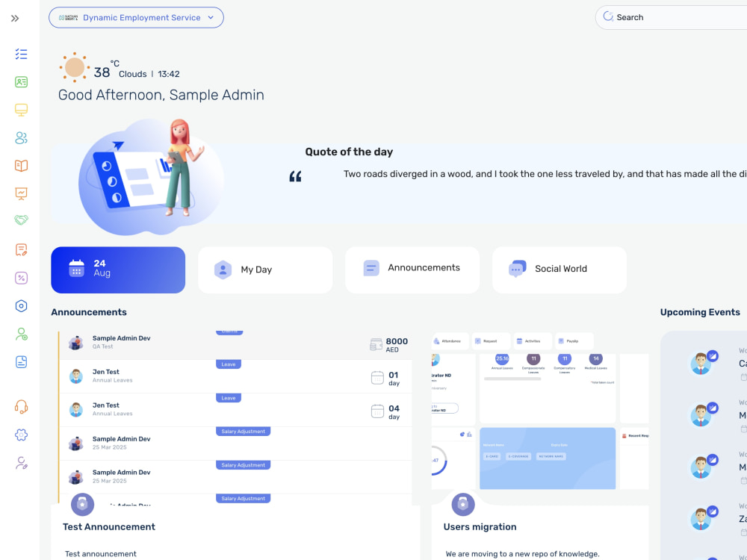
Task: Open the green ID card sidebar icon
Action: (x=21, y=82)
